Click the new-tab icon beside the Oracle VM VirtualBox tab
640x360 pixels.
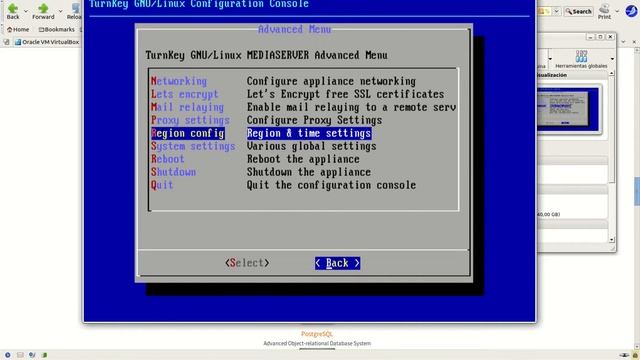pyautogui.click(x=6, y=42)
